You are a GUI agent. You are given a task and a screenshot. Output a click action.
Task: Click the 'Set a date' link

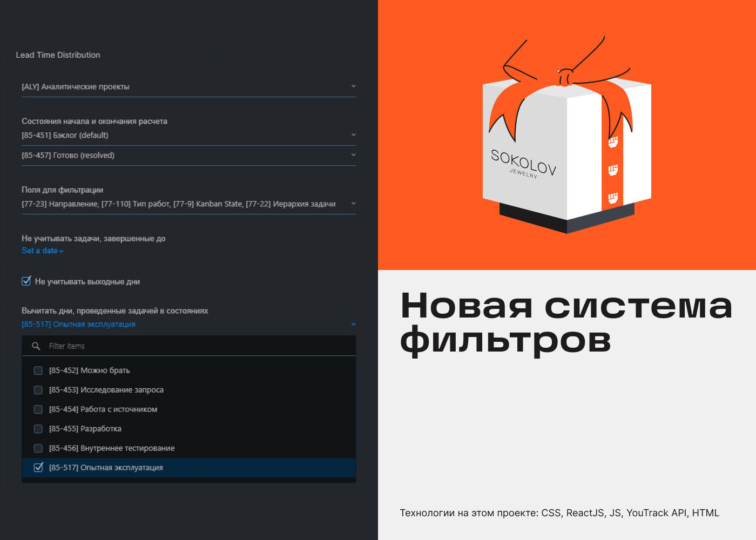39,251
